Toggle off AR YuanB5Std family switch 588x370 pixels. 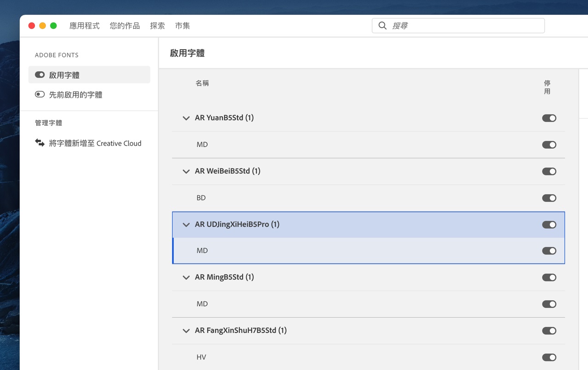(x=549, y=118)
